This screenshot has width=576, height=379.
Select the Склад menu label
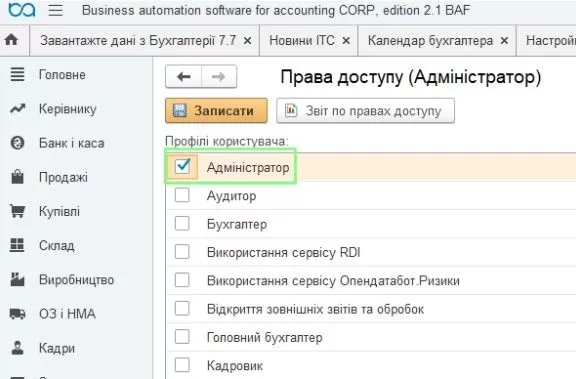coord(57,246)
